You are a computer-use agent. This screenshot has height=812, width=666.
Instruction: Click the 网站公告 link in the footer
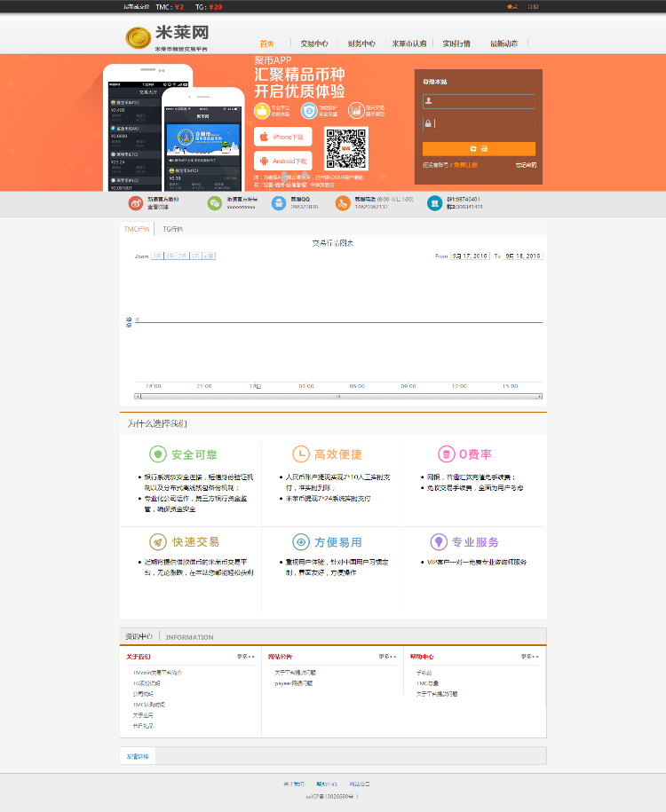coord(359,784)
